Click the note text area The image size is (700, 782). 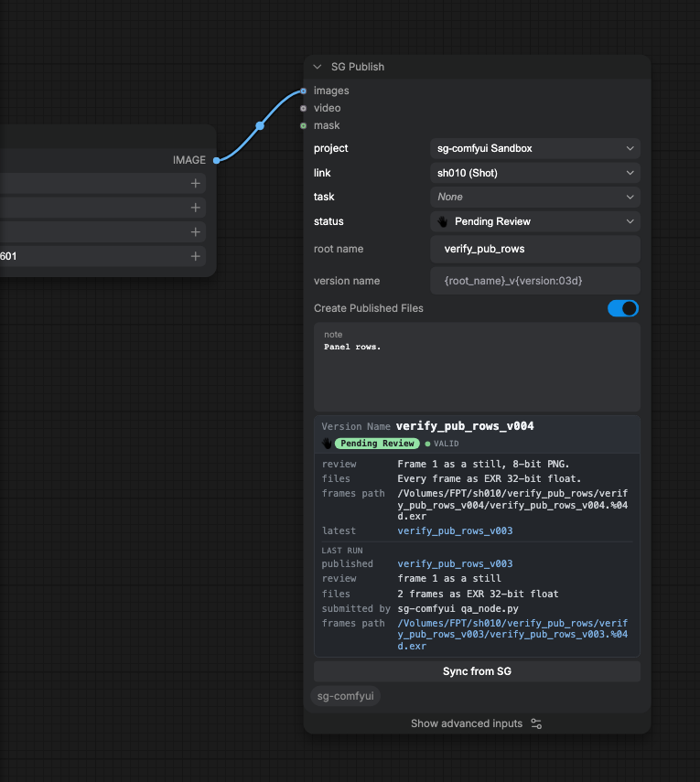click(477, 367)
